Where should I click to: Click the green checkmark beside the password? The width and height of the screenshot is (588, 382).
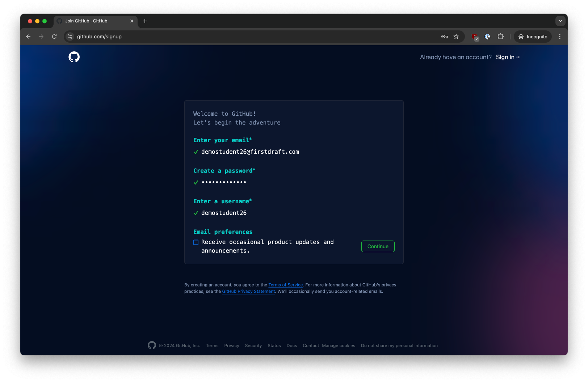(x=196, y=182)
